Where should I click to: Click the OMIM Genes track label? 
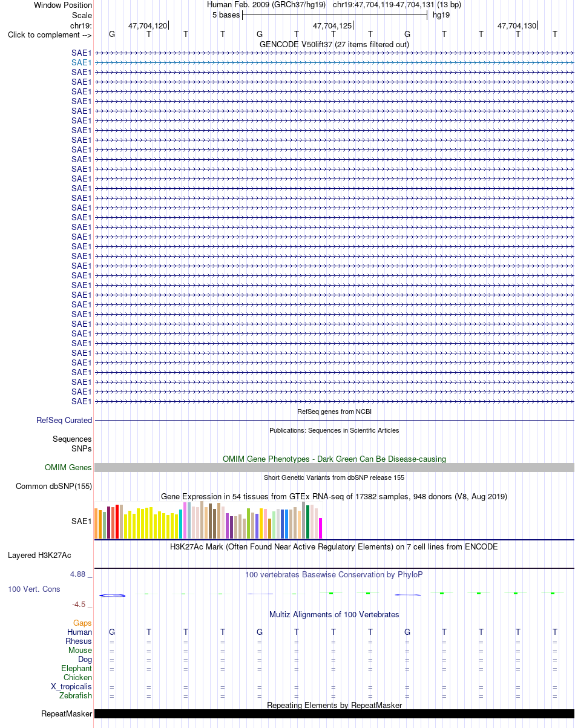click(68, 467)
